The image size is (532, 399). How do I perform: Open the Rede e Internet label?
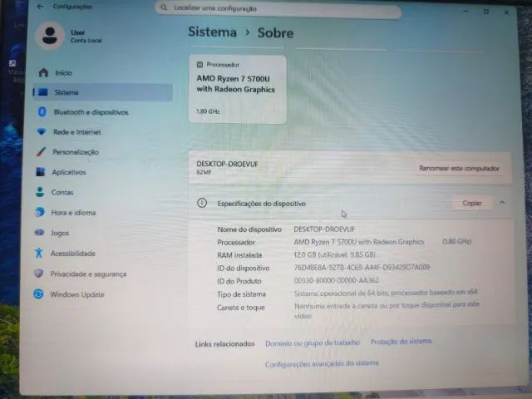pyautogui.click(x=77, y=132)
